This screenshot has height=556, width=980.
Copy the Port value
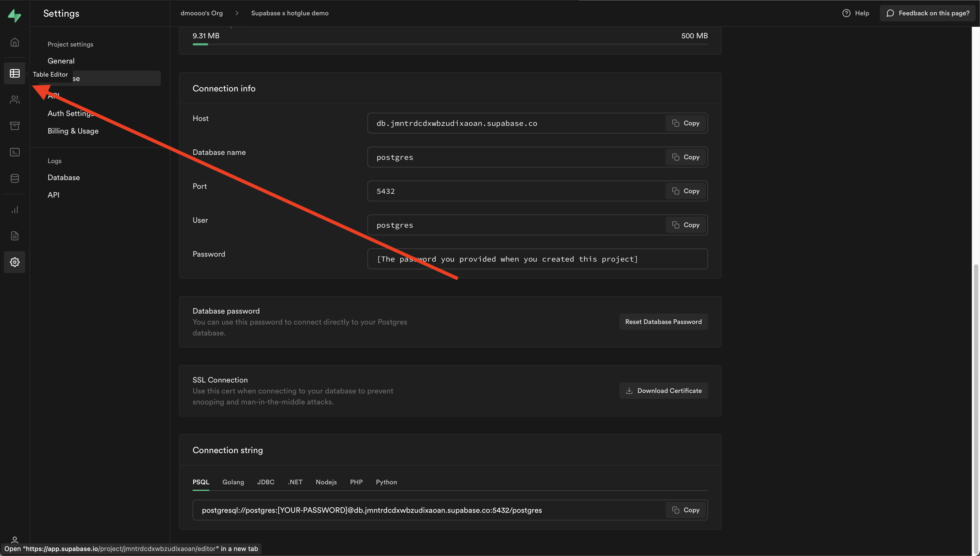686,191
